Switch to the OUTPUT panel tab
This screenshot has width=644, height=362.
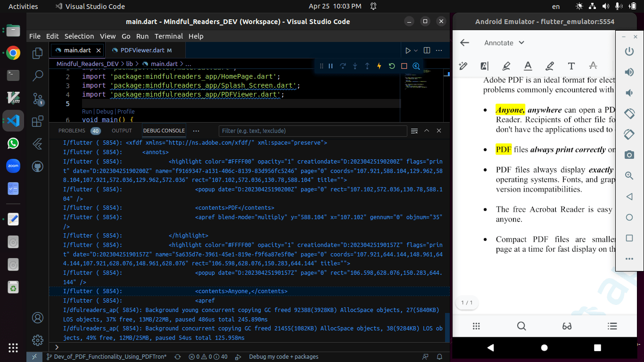[x=122, y=131]
